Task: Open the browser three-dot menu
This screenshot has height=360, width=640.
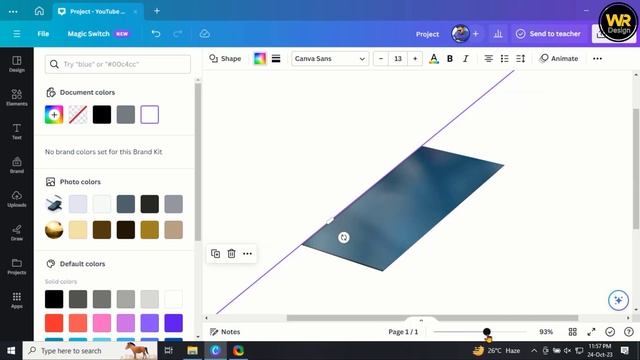Action: click(13, 11)
